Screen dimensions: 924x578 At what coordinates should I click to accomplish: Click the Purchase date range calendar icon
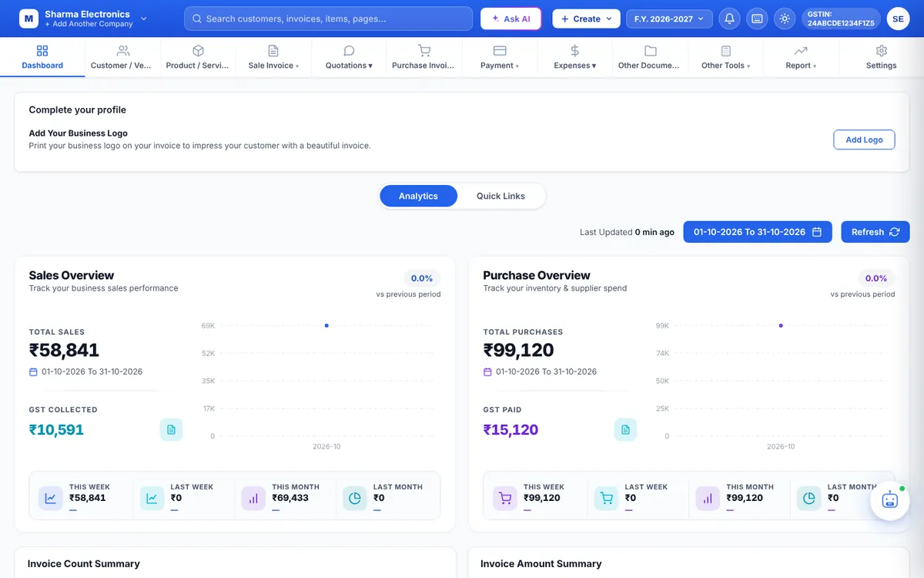point(487,371)
